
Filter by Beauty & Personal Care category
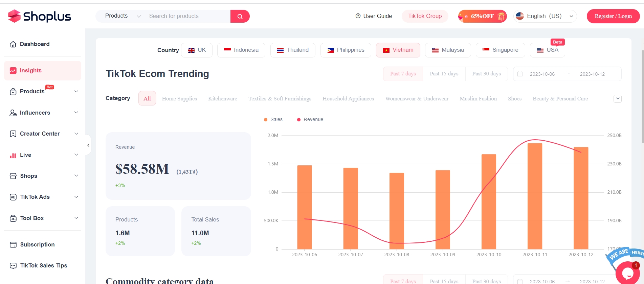[x=560, y=98]
